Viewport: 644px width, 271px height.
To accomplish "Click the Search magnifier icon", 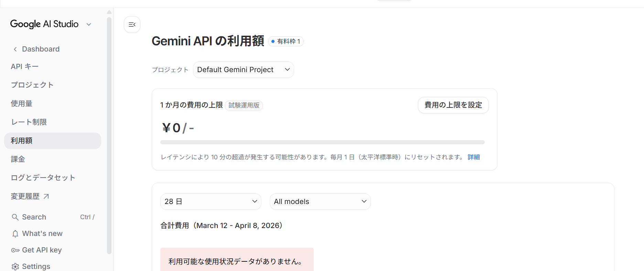I will point(15,217).
